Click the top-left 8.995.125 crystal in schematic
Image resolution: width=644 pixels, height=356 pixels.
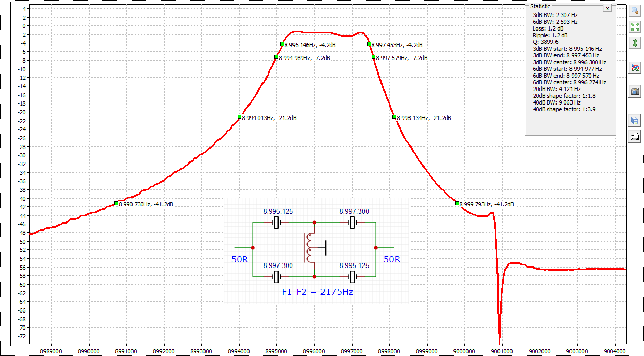click(x=277, y=222)
